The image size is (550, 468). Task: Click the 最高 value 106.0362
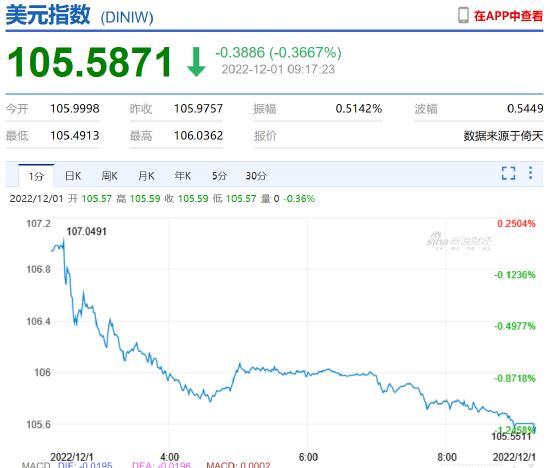[x=199, y=135]
